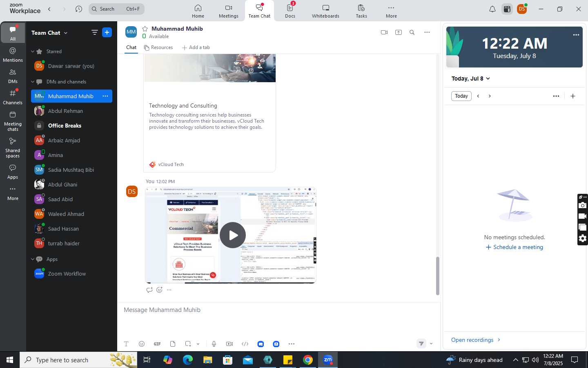Open the More menu in top navigation
Viewport: 588px width, 368px height.
[x=391, y=11]
